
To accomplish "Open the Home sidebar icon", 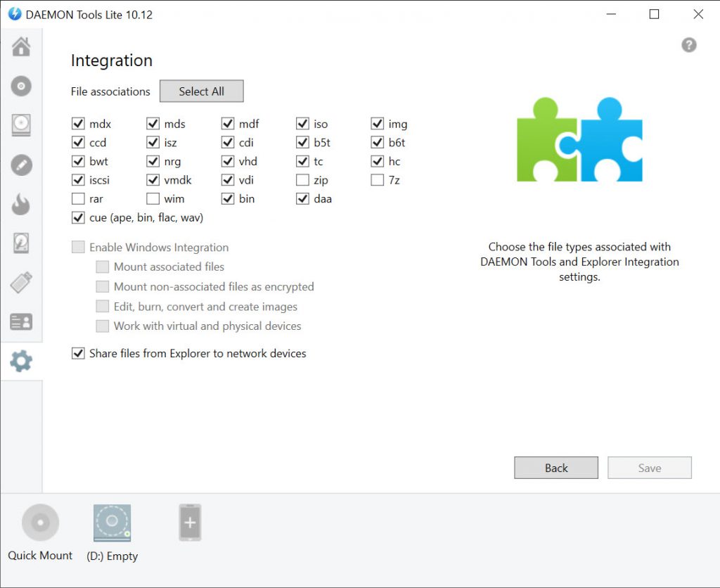I will [21, 47].
